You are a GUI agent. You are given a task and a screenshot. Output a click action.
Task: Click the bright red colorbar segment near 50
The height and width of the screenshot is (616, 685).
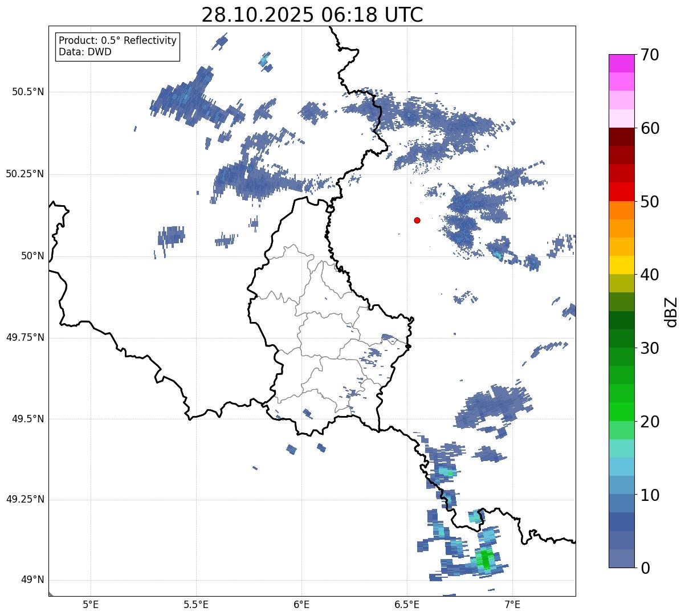pos(622,191)
